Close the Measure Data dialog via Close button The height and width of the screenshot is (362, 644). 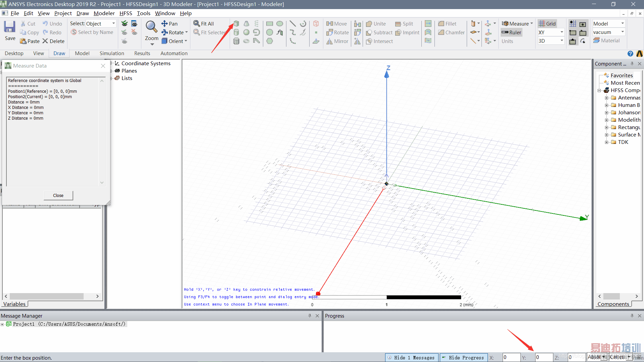click(x=58, y=195)
